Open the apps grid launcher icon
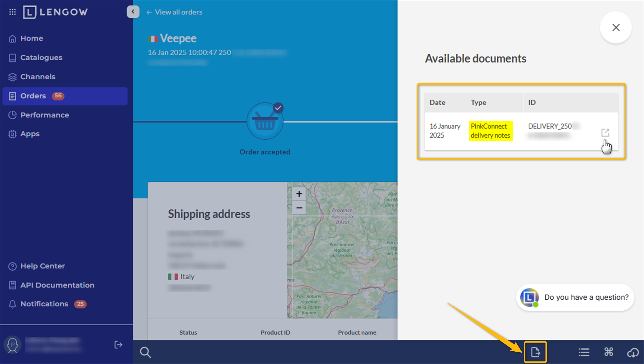Screen dimensions: 644x364 click(x=12, y=12)
